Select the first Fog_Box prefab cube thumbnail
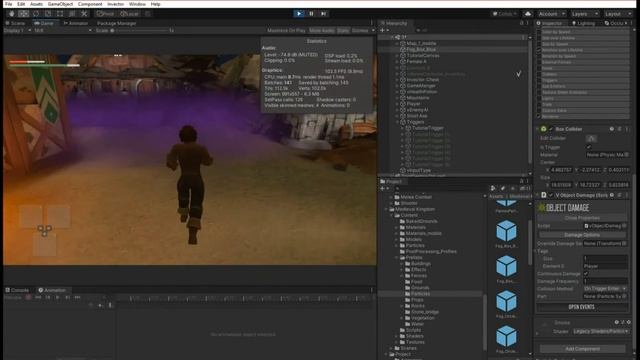The height and width of the screenshot is (360, 640). (x=507, y=231)
